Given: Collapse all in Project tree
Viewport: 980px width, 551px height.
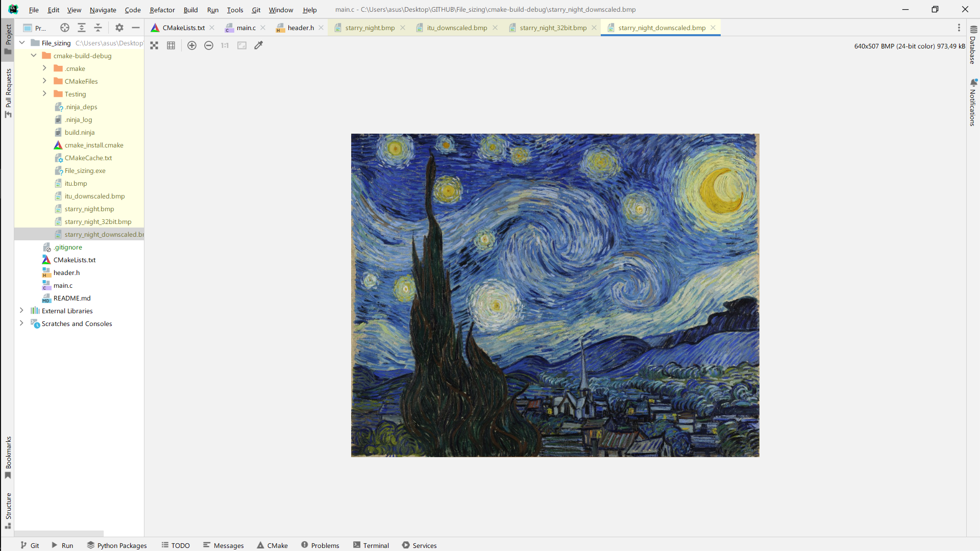Looking at the screenshot, I should click(98, 28).
